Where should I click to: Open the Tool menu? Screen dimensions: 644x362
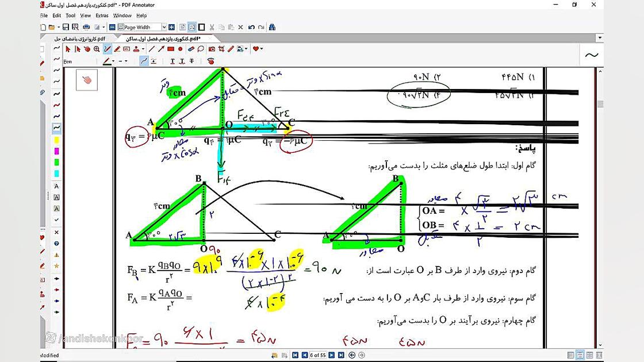tap(71, 16)
